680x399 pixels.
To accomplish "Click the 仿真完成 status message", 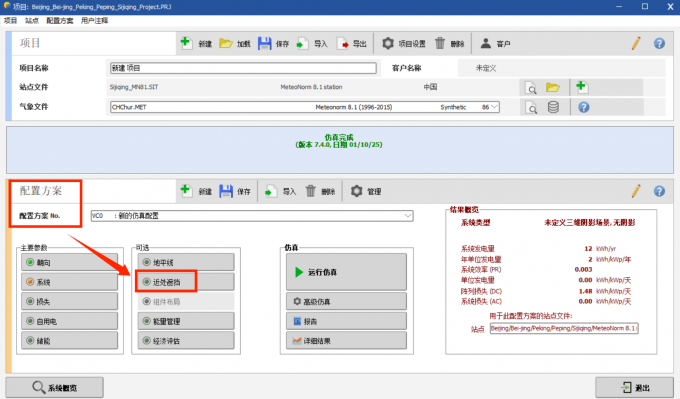I will click(339, 137).
